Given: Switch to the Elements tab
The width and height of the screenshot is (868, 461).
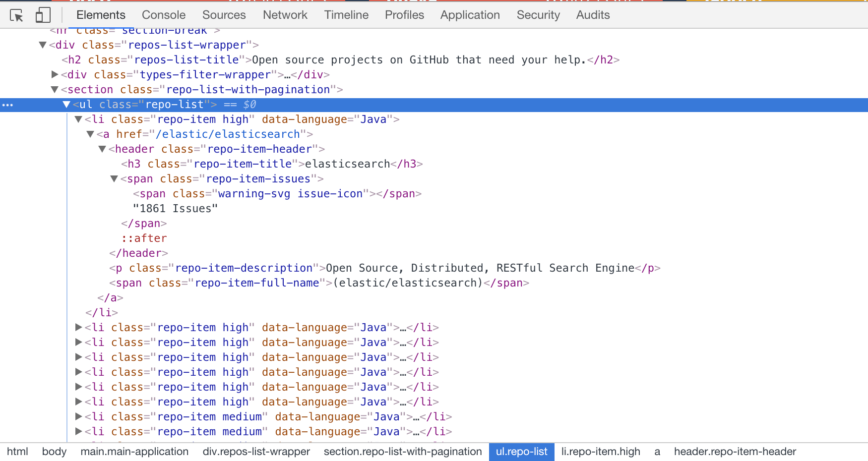Looking at the screenshot, I should (x=101, y=15).
